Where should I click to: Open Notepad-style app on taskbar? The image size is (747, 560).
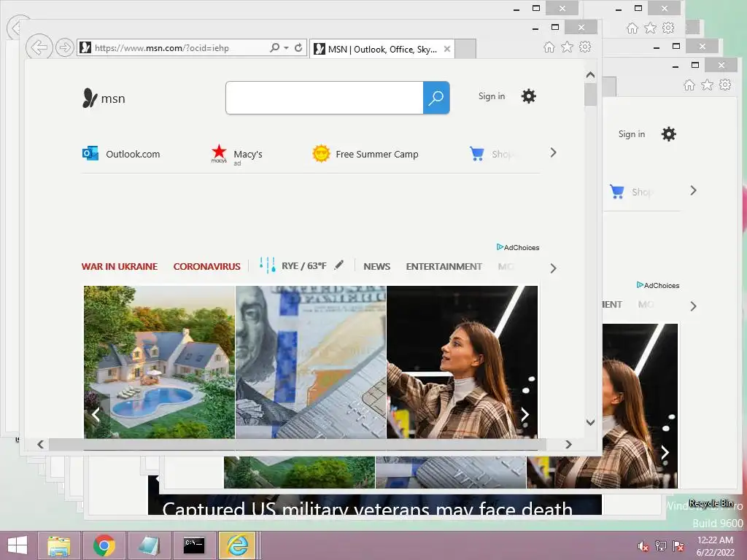[x=149, y=545]
